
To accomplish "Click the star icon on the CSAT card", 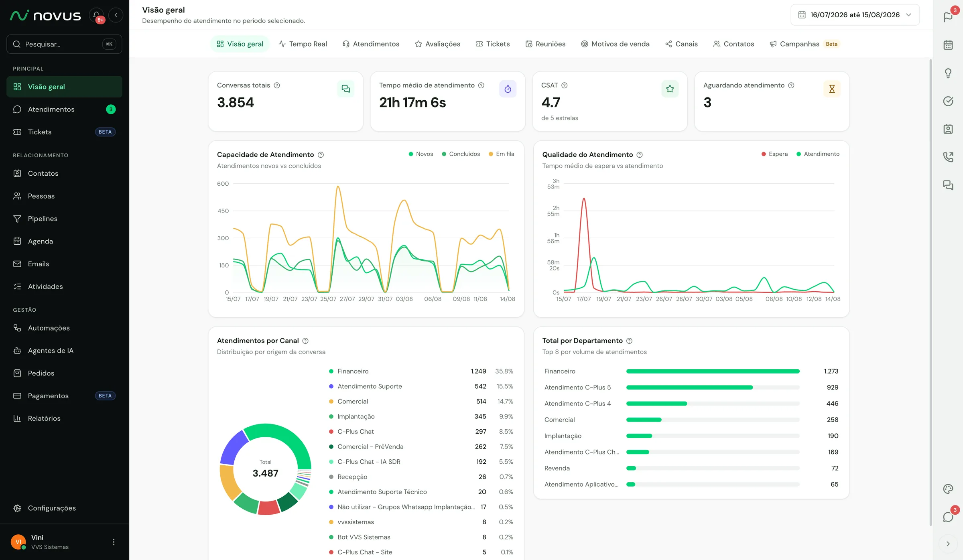I will 670,89.
